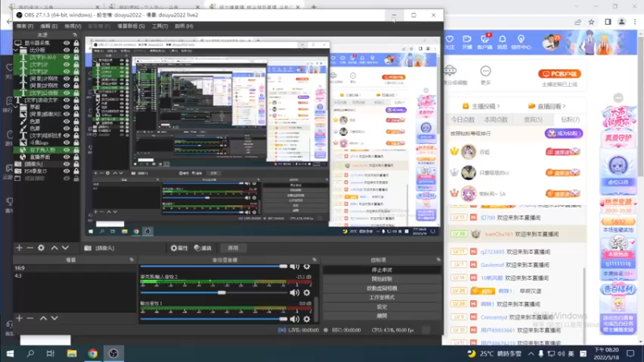Open 編輯(E) menu in OBS
The height and width of the screenshot is (362, 644).
[x=48, y=26]
